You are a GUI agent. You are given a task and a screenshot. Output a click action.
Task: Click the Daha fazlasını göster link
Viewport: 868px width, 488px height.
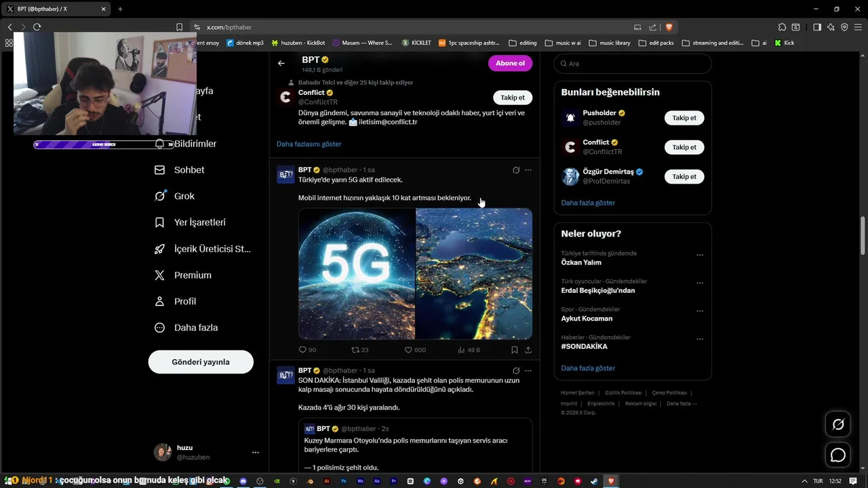tap(309, 144)
